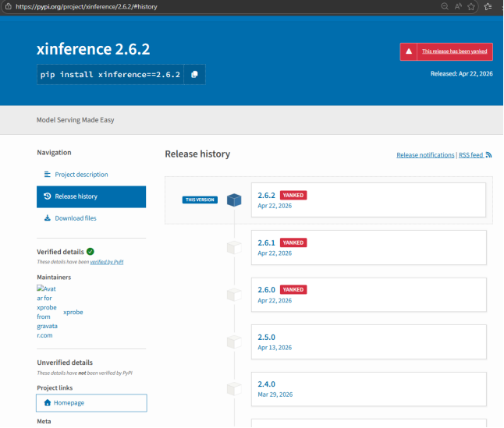Toggle the read aloud icon in address bar
Screen dimensions: 504x428
click(458, 6)
